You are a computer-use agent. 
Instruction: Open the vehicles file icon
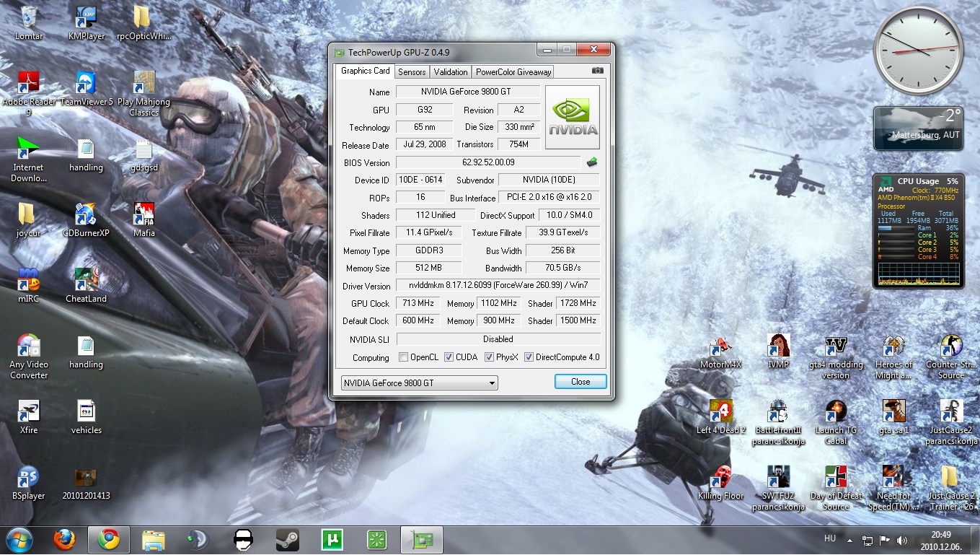(87, 416)
